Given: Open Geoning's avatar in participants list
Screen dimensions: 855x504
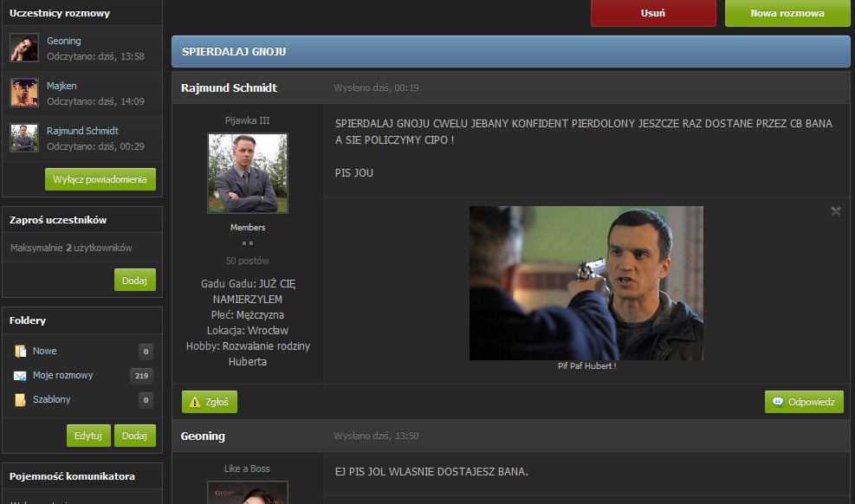Looking at the screenshot, I should 24,48.
